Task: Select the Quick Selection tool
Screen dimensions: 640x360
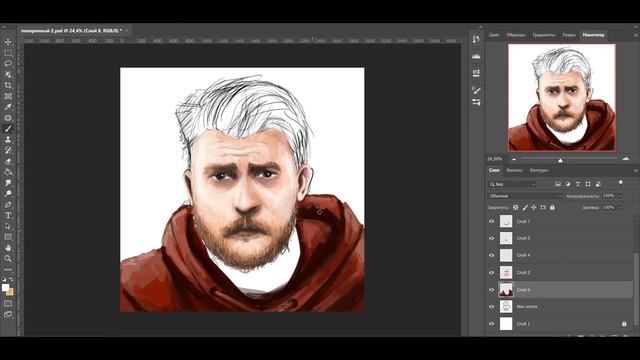Action: 8,75
